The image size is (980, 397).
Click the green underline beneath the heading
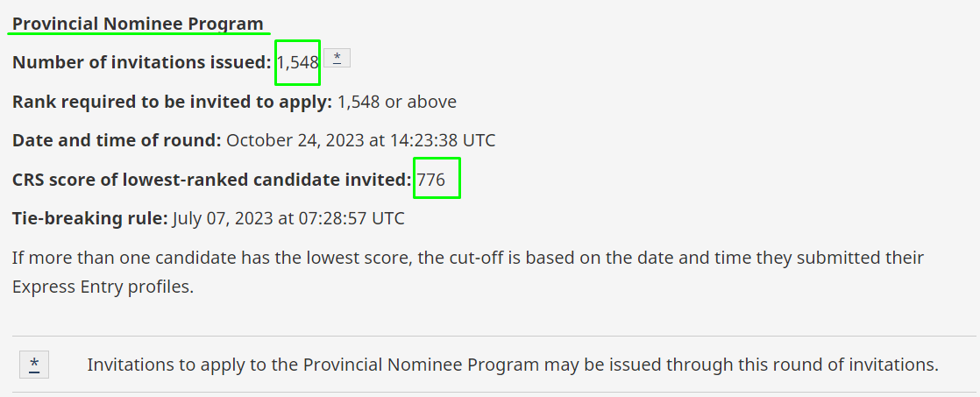pos(138,34)
